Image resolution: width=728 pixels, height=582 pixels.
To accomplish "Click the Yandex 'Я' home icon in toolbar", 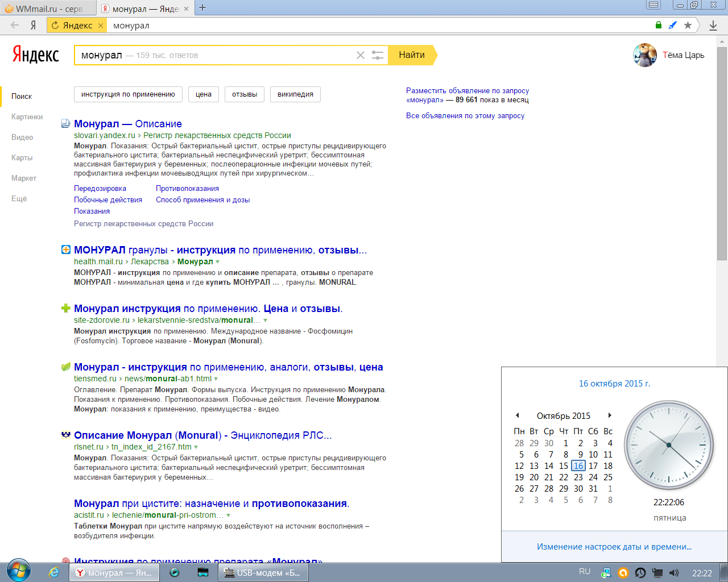I will [34, 25].
